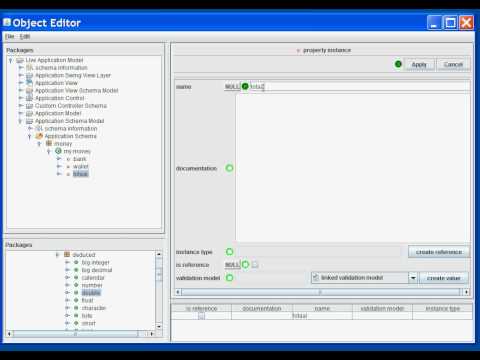Click the green circle beside instance type

pos(229,252)
